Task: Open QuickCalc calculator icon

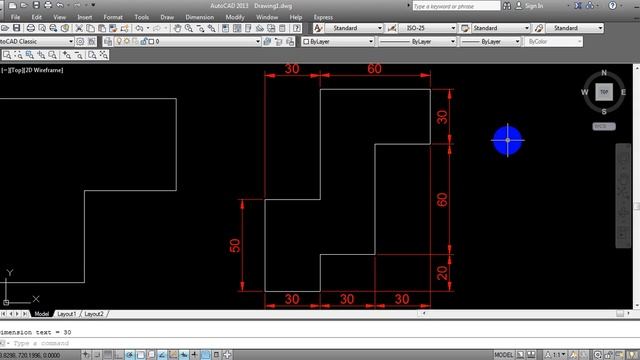Action: [x=282, y=28]
